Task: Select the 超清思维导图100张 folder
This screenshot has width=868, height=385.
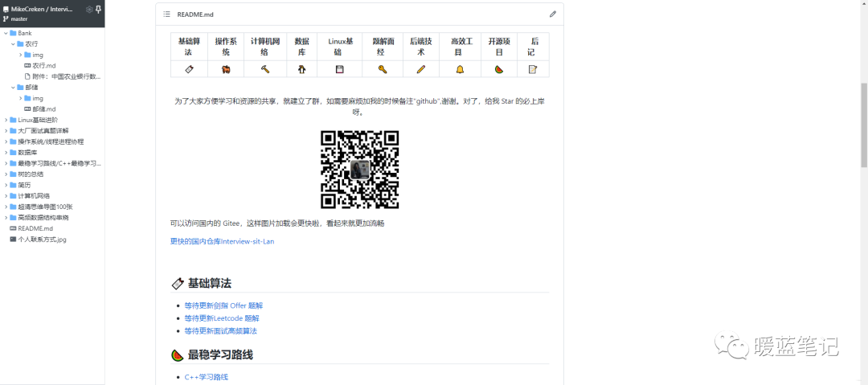Action: (45, 207)
